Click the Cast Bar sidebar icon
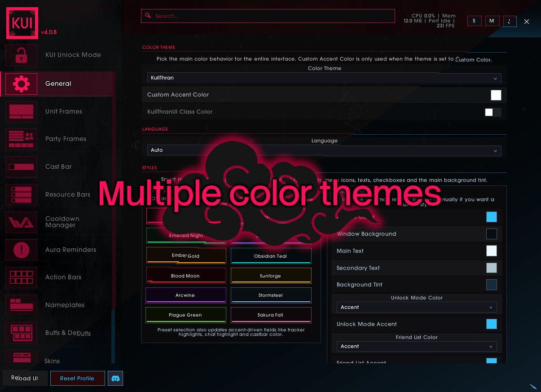Image resolution: width=541 pixels, height=392 pixels. (21, 167)
